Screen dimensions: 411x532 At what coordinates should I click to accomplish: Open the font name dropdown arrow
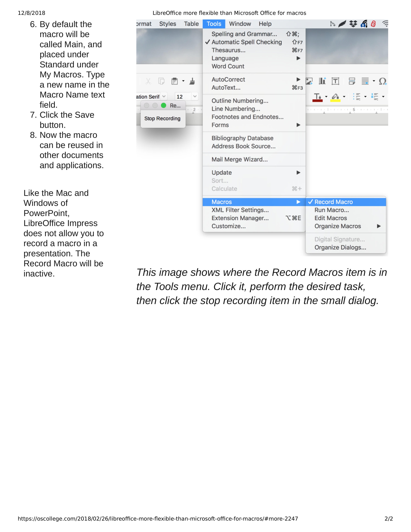164,96
